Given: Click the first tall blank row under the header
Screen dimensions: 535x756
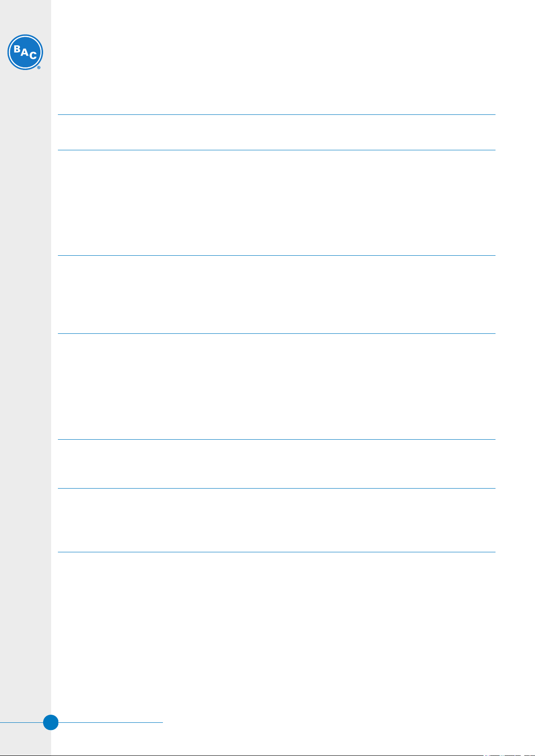Looking at the screenshot, I should tap(276, 203).
